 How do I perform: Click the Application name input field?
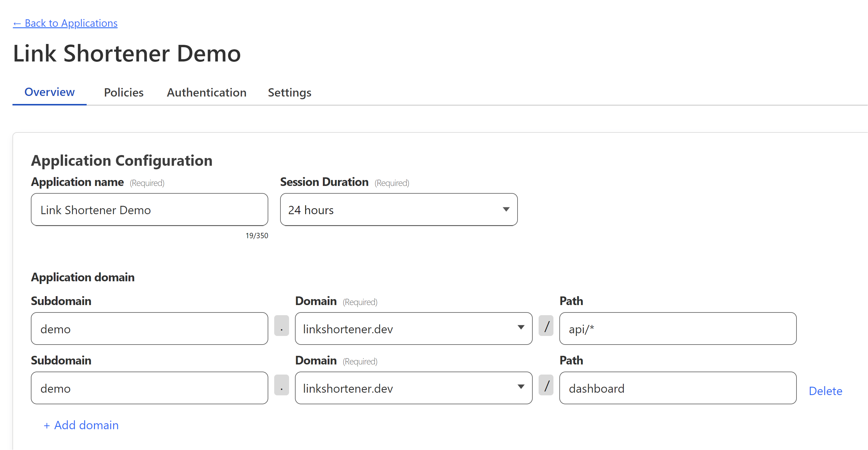pyautogui.click(x=149, y=210)
